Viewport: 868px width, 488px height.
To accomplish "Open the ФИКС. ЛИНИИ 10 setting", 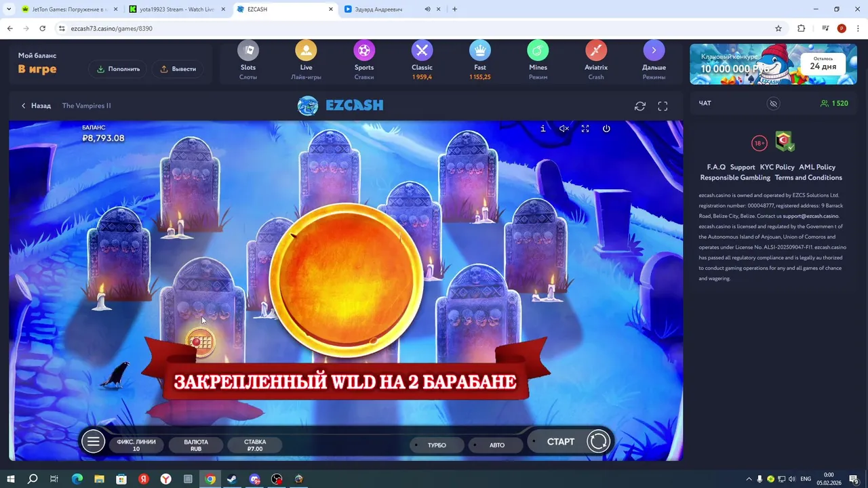I will [x=136, y=445].
